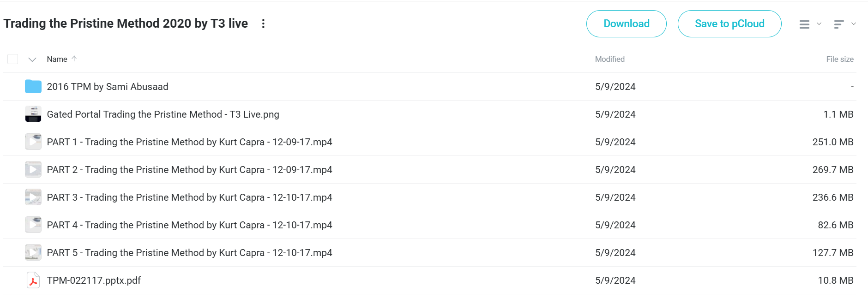Click the sort order icon
The image size is (868, 298).
839,24
